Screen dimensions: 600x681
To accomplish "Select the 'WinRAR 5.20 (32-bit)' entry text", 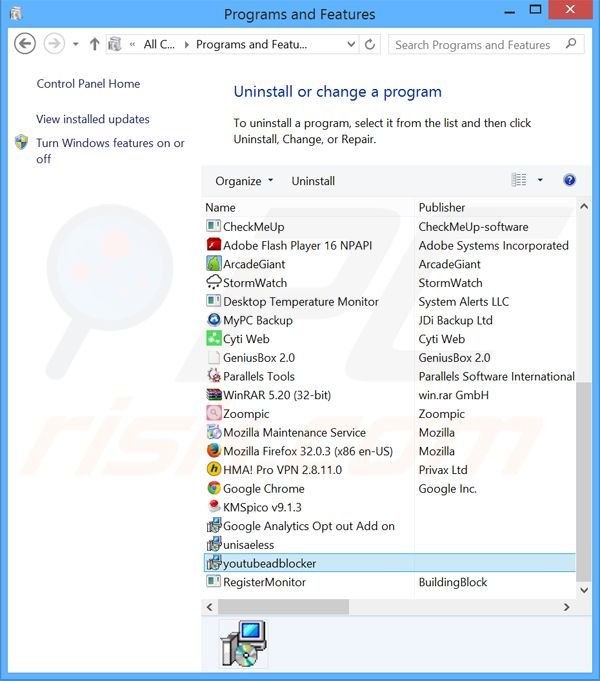I will 277,395.
